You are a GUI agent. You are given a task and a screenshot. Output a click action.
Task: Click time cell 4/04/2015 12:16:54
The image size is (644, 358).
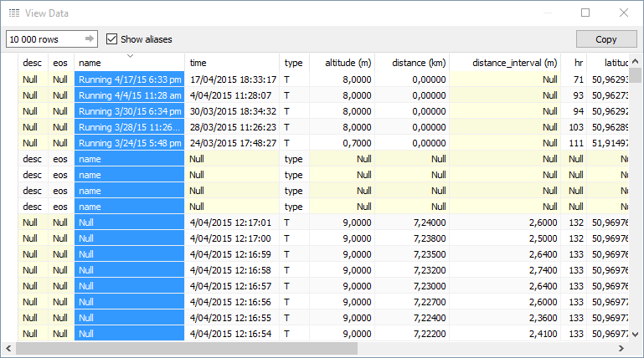point(232,334)
